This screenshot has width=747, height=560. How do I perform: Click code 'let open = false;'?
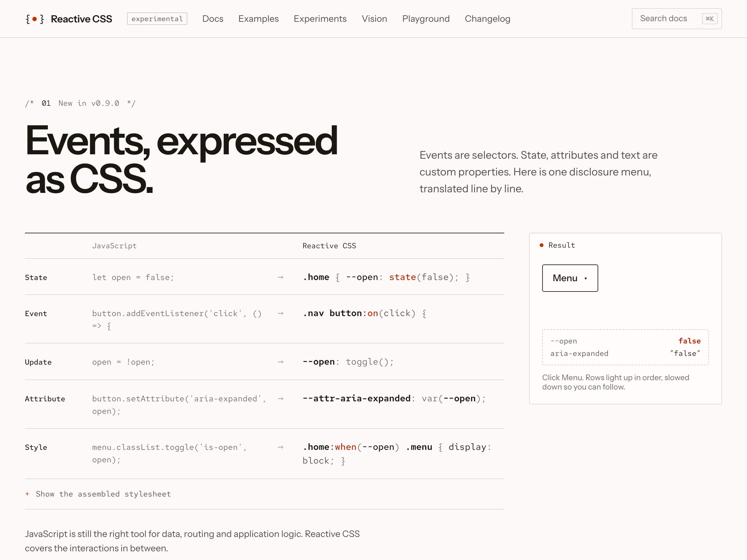[x=133, y=277]
